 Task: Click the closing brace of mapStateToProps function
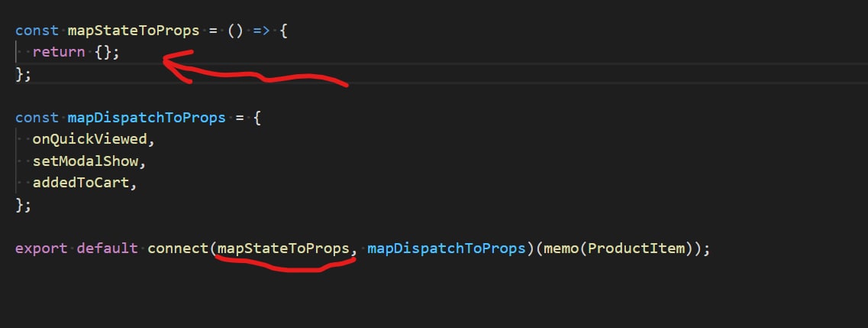(x=19, y=74)
